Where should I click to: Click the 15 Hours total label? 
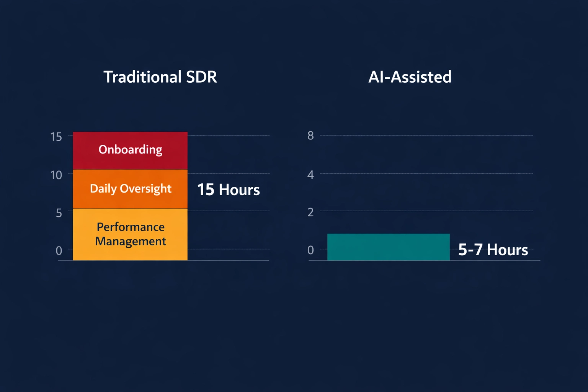(x=229, y=189)
